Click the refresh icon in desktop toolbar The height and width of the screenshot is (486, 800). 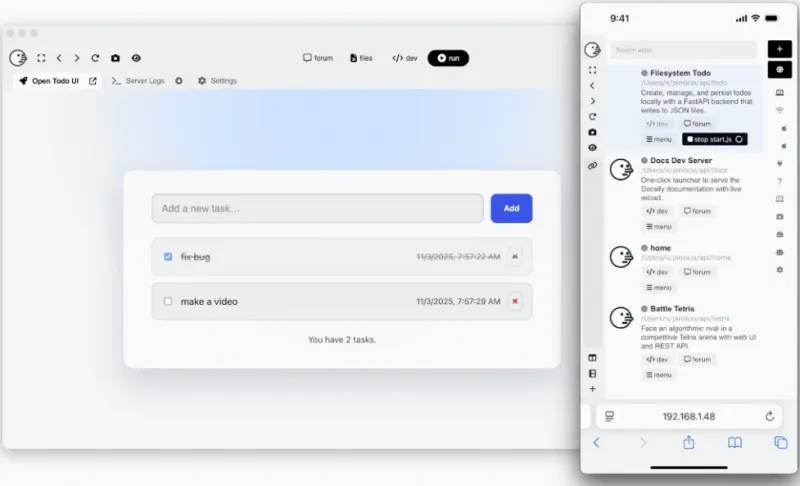tap(95, 59)
